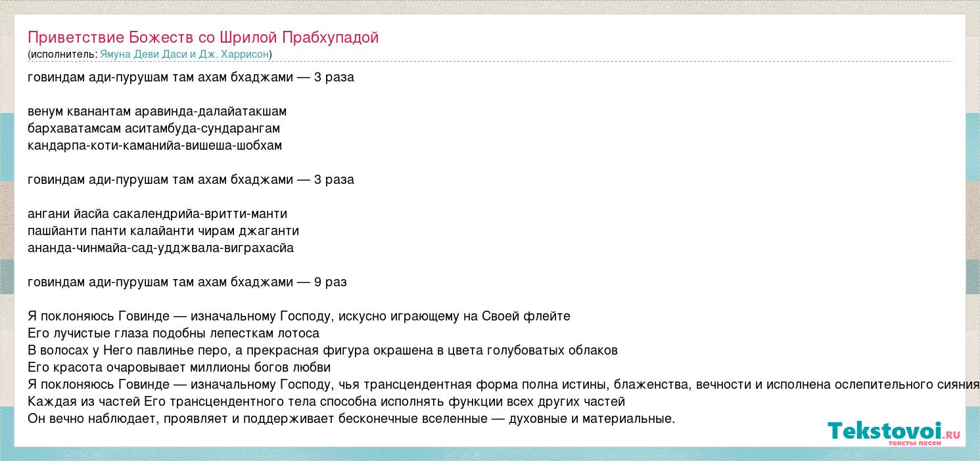Click the line beginning 'Каждая из частей Его'

pos(326,402)
